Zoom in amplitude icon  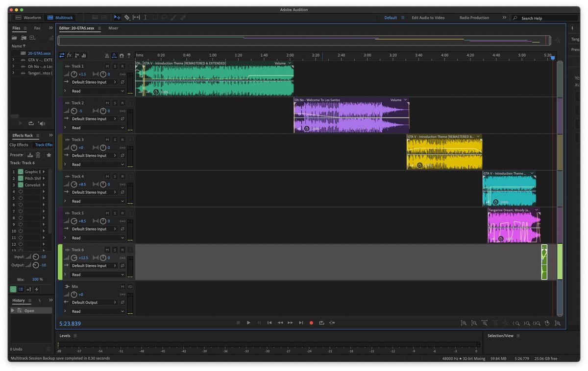[464, 323]
